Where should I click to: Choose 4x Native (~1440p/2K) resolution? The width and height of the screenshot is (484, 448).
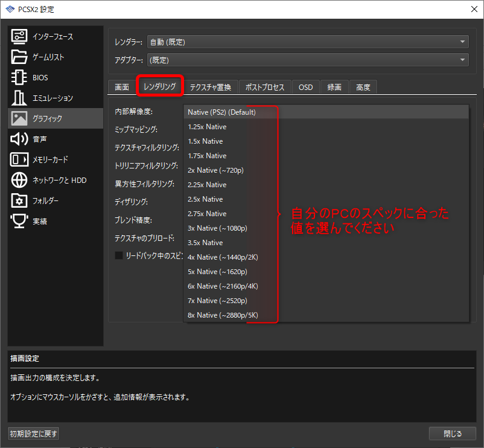coord(326,257)
